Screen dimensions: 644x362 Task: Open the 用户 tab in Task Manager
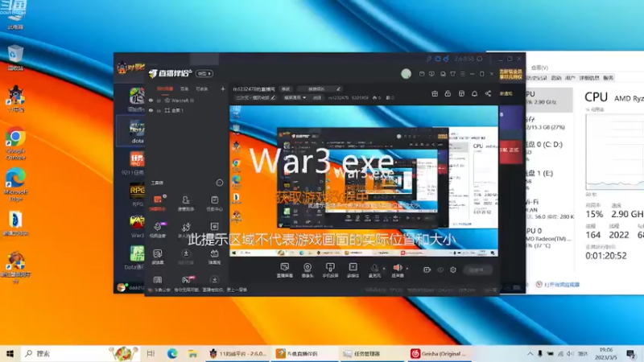tap(570, 77)
